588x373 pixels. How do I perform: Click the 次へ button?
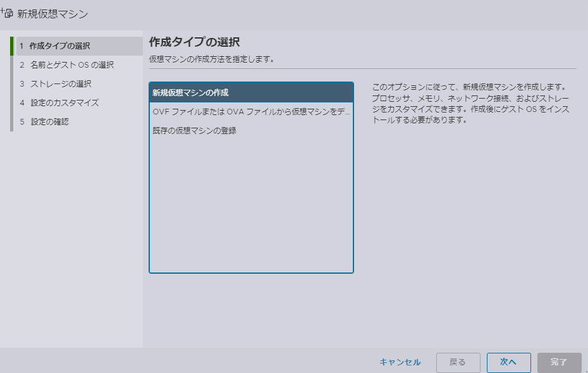pos(508,362)
